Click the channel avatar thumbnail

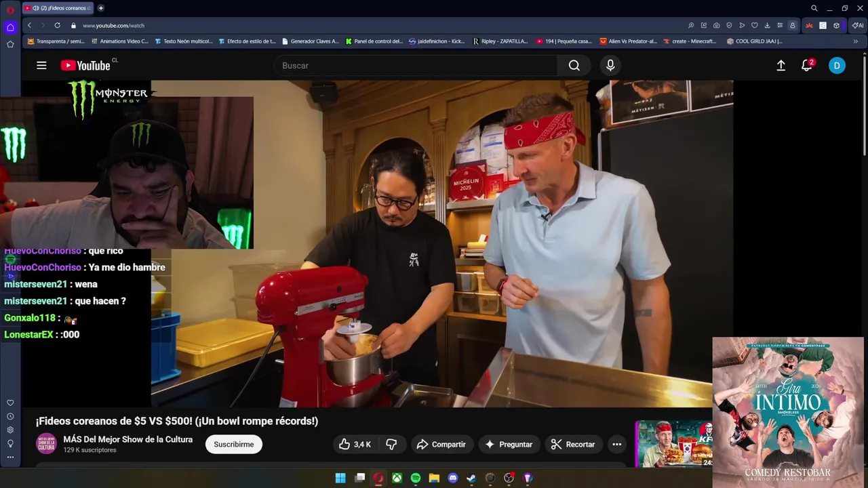(x=46, y=443)
